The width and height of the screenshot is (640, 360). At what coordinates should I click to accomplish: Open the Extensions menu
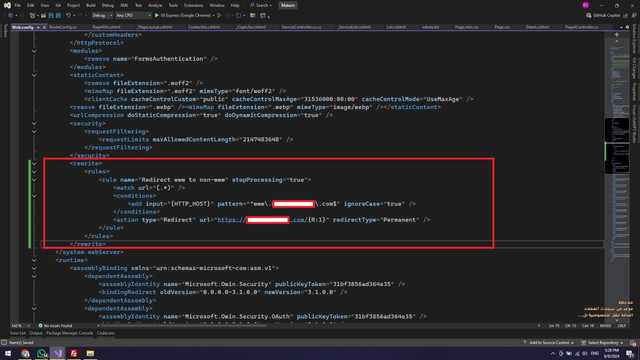coord(193,5)
